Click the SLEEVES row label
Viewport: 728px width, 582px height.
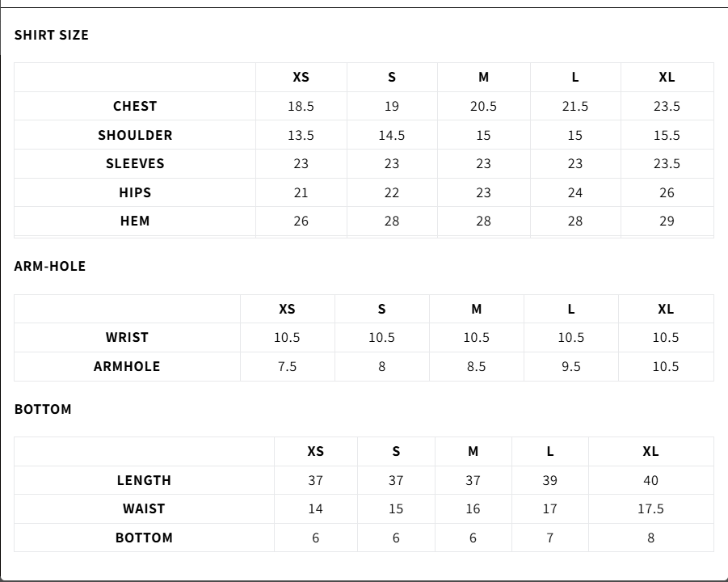click(135, 163)
